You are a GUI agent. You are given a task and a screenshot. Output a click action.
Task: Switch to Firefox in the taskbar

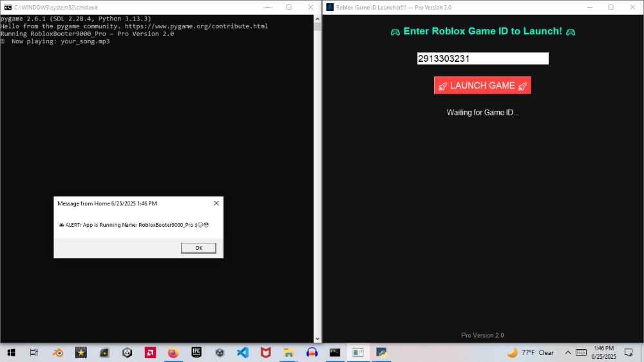[173, 352]
